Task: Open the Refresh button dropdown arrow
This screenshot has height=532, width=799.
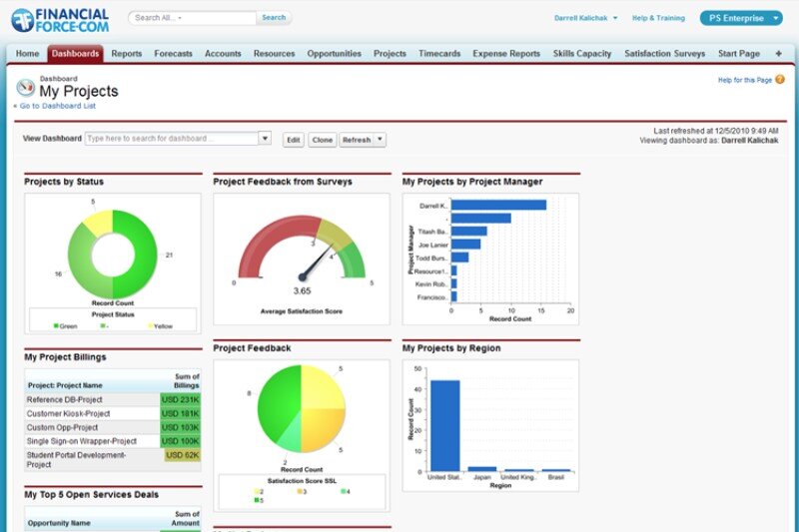Action: click(x=381, y=140)
